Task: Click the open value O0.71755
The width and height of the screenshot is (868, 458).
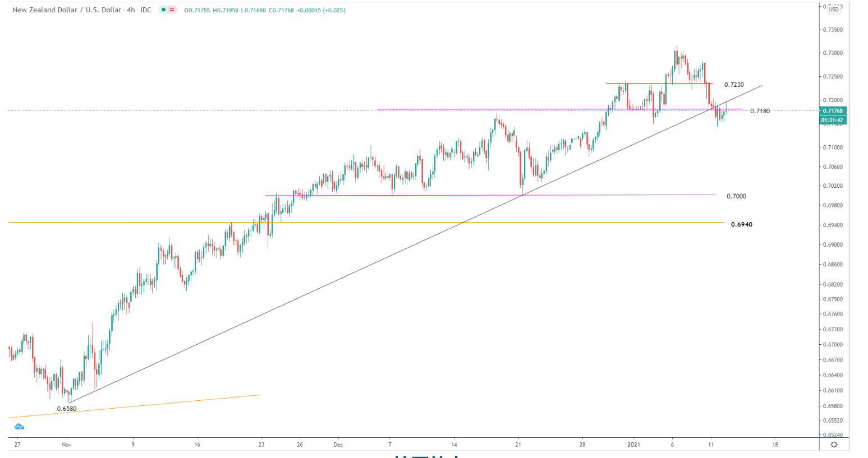Action: tap(197, 10)
